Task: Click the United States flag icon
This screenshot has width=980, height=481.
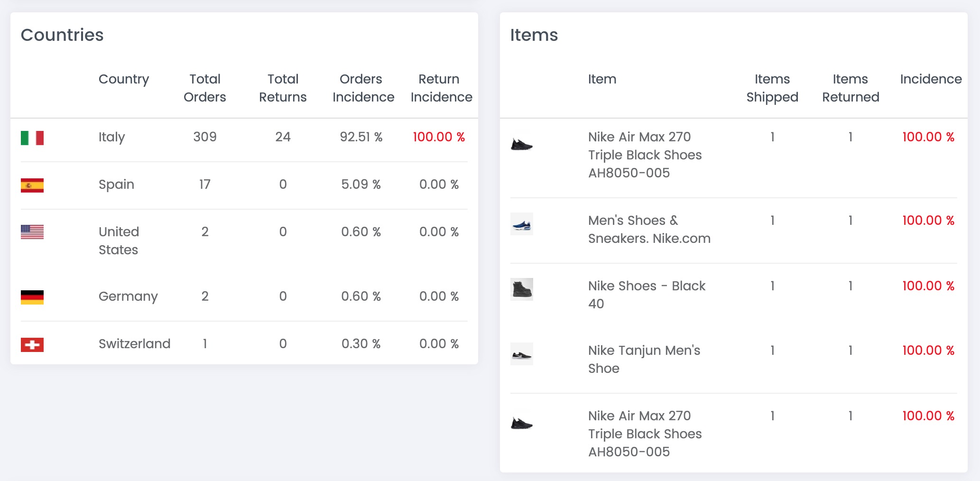Action: [x=32, y=232]
